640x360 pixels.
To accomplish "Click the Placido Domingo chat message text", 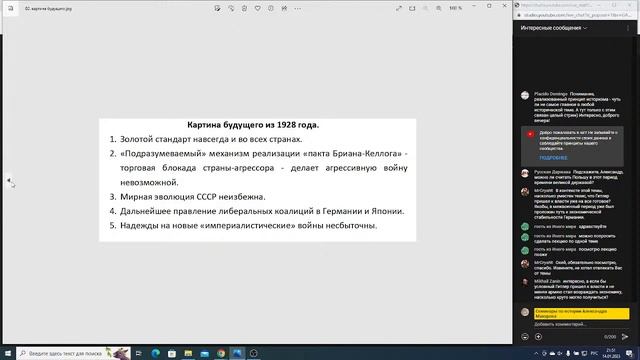I will [578, 107].
